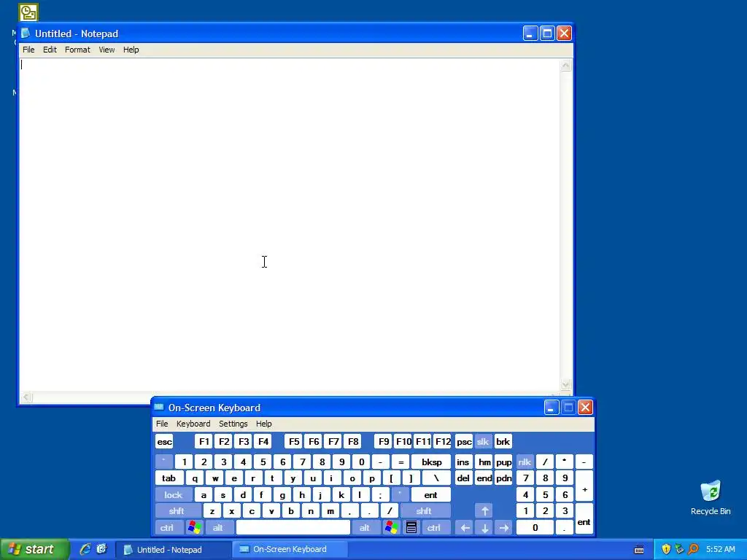Click the magnifier system tray icon
The height and width of the screenshot is (560, 747).
coord(694,549)
